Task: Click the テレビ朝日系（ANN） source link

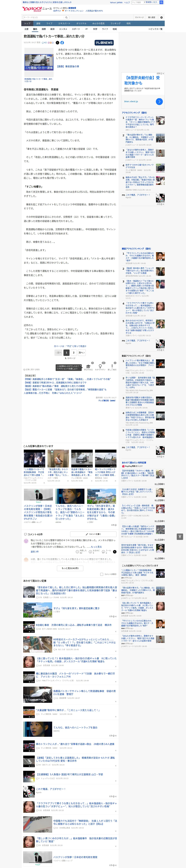Action: coord(107,400)
